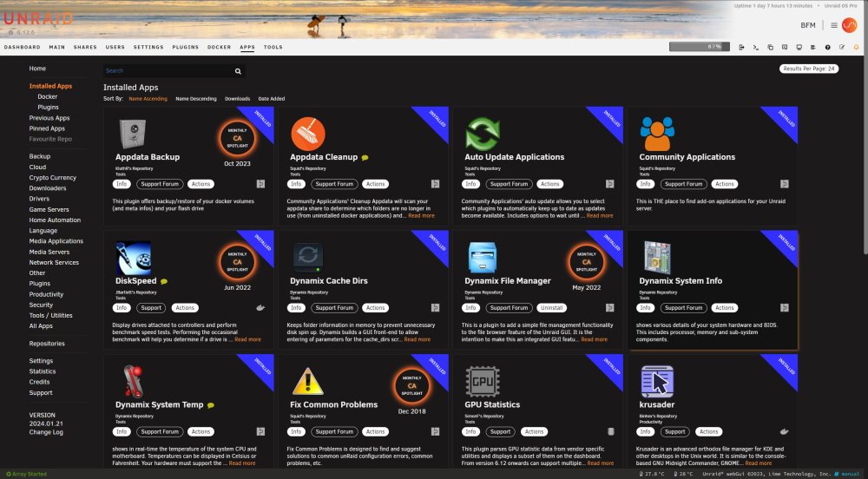Open the Dashboard tab
The image size is (868, 479).
pos(23,48)
